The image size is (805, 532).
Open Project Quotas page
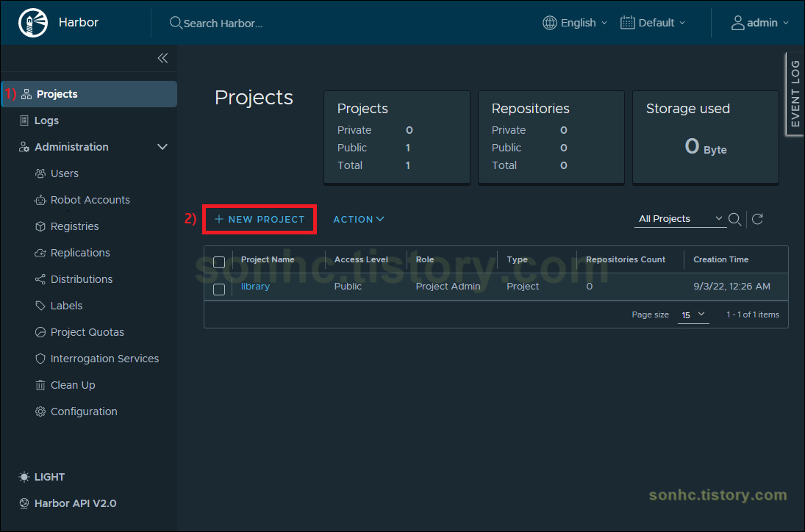(x=87, y=332)
